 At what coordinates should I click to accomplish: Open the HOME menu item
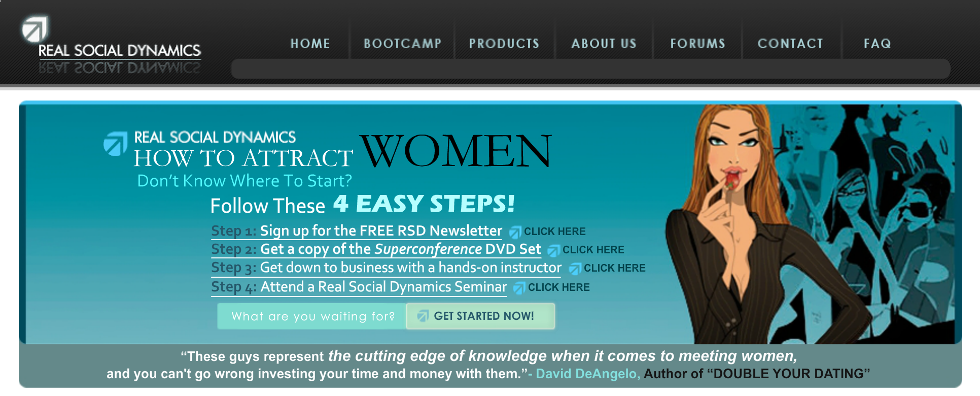(310, 44)
